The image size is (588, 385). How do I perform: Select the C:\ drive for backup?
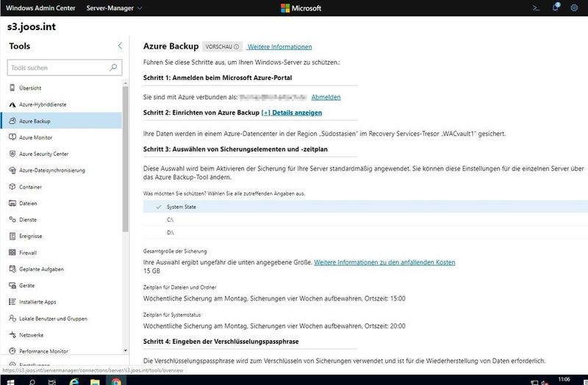(365, 220)
